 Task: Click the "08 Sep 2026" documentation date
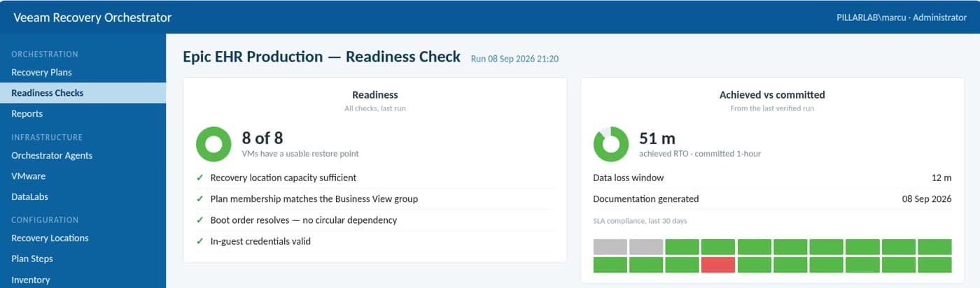[x=927, y=199]
